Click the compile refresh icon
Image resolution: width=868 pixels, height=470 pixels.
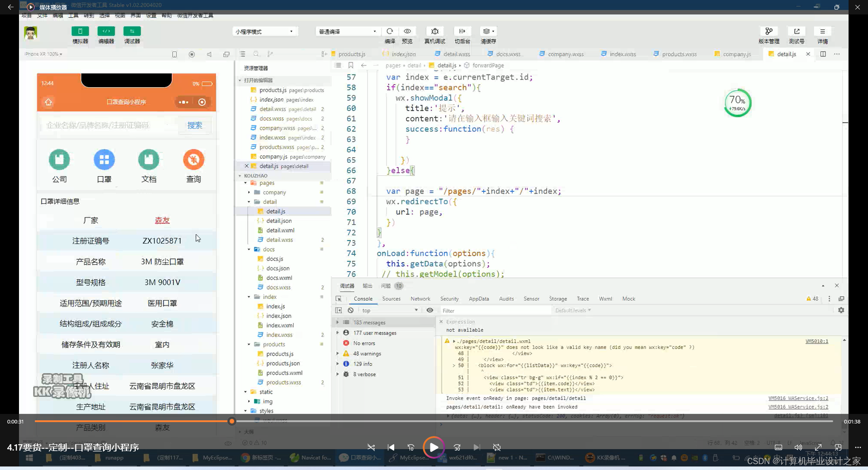[390, 31]
